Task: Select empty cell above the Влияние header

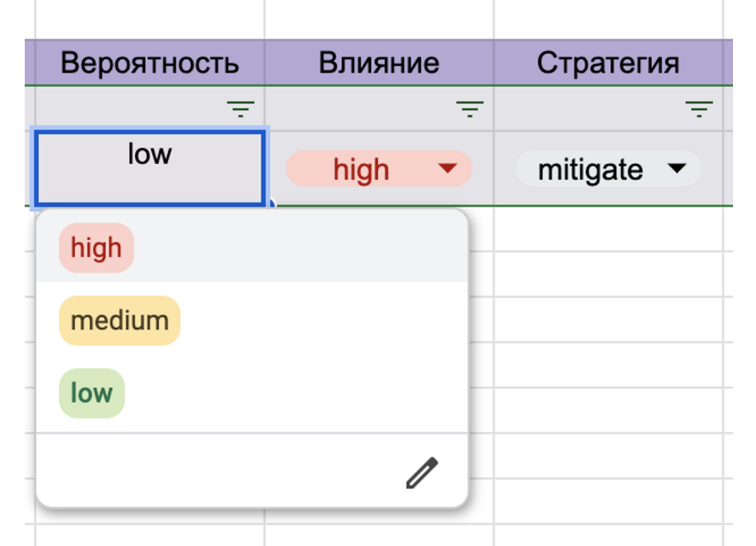Action: pos(379,19)
